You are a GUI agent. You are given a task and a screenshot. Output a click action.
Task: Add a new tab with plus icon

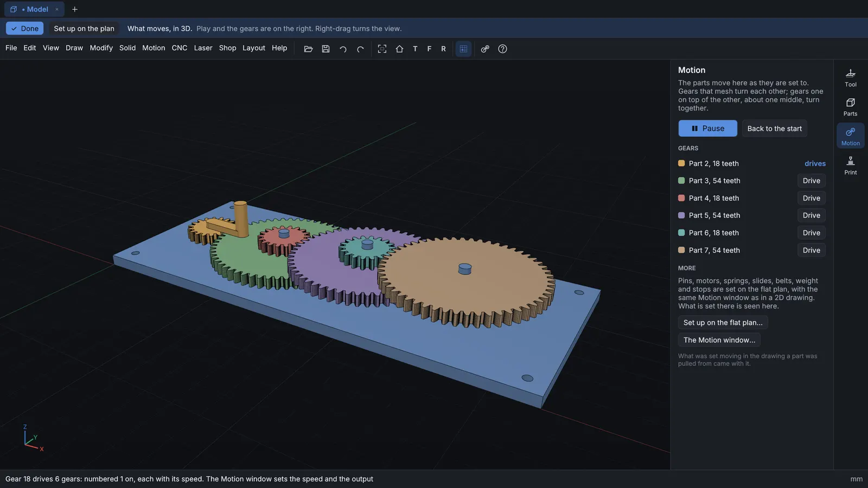[x=75, y=9]
